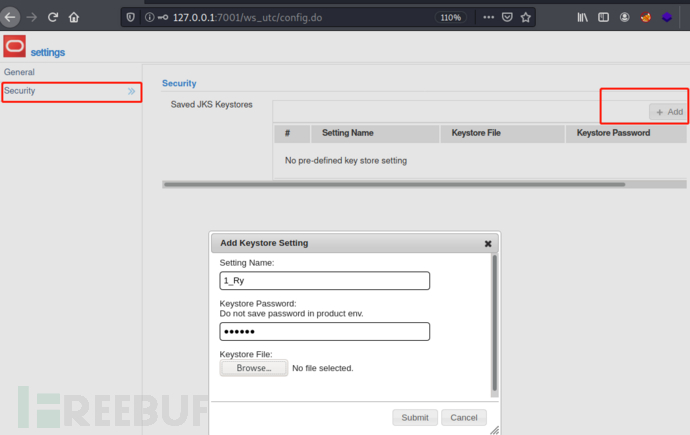Reload the current page

tap(53, 17)
